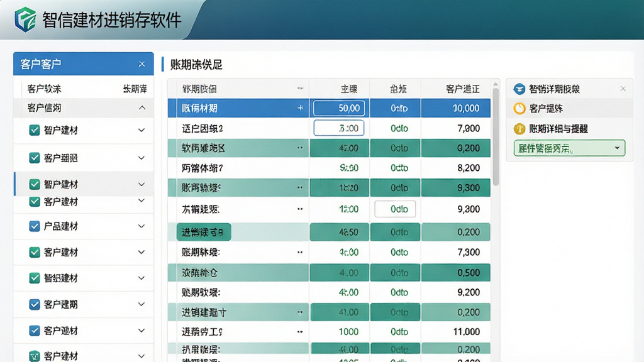Image resolution: width=644 pixels, height=362 pixels.
Task: Open the dots menu on the 15.00 row
Action: [300, 209]
